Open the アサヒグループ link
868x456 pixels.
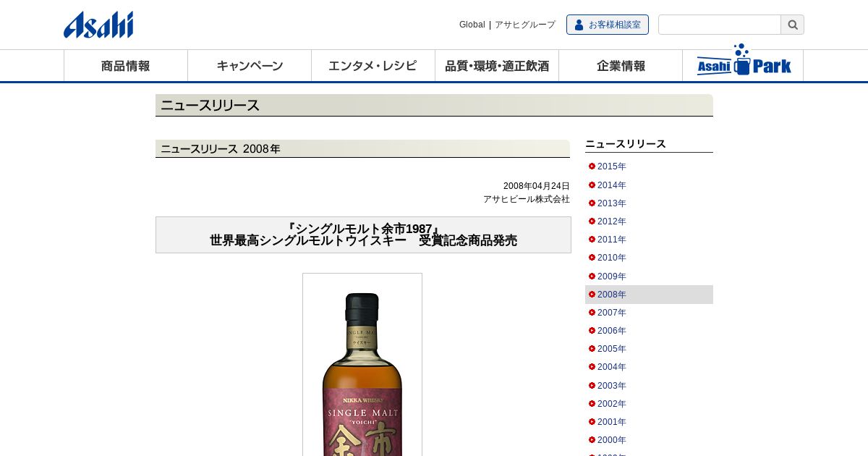(525, 25)
